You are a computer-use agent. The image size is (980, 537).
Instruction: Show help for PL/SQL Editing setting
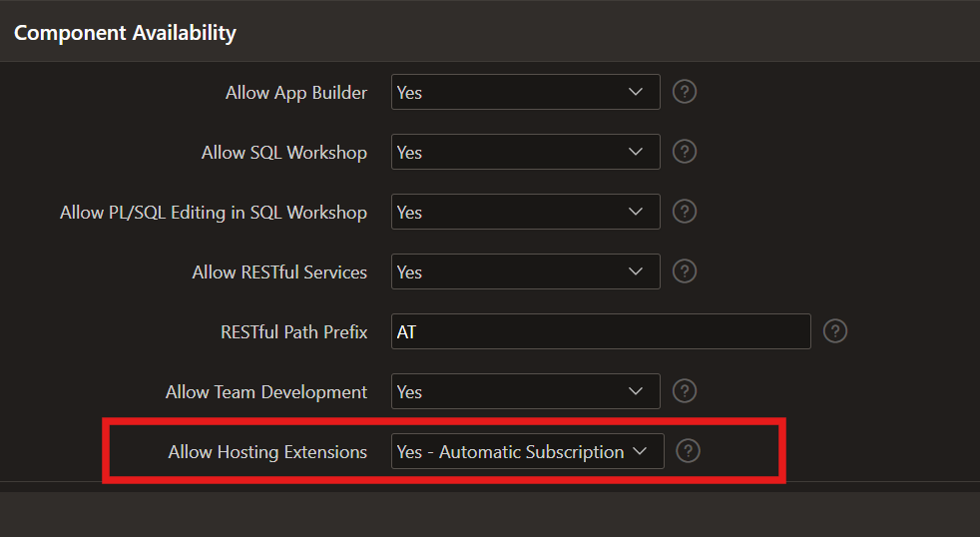pyautogui.click(x=684, y=212)
